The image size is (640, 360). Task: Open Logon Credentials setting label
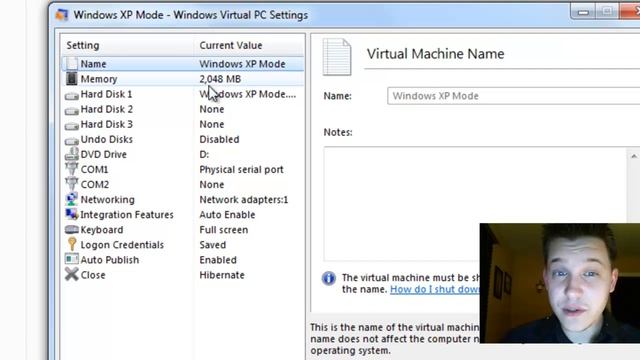pyautogui.click(x=122, y=245)
